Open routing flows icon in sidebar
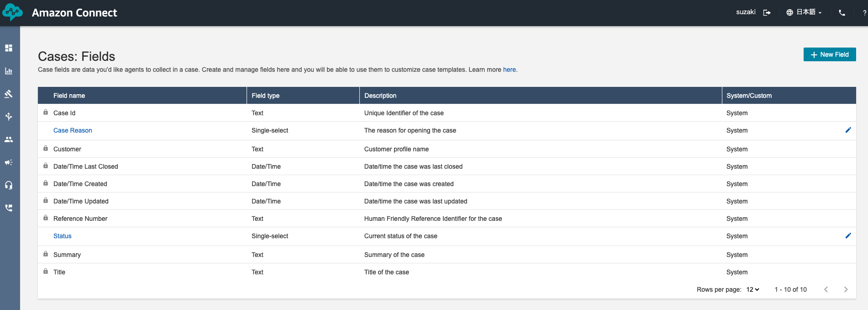868x310 pixels. [x=9, y=117]
